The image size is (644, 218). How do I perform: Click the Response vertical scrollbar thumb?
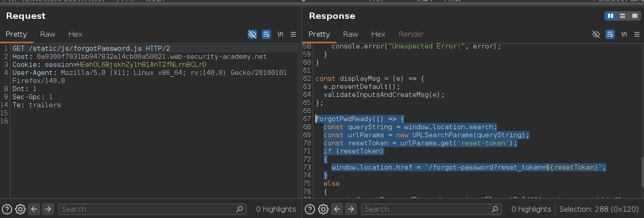coord(642,173)
